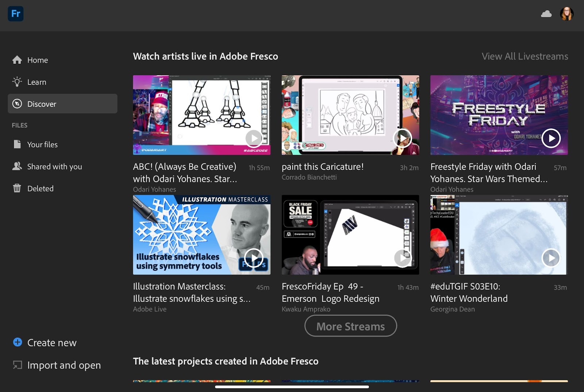584x392 pixels.
Task: Click the Adobe Fresco Fr logo
Action: 16,14
